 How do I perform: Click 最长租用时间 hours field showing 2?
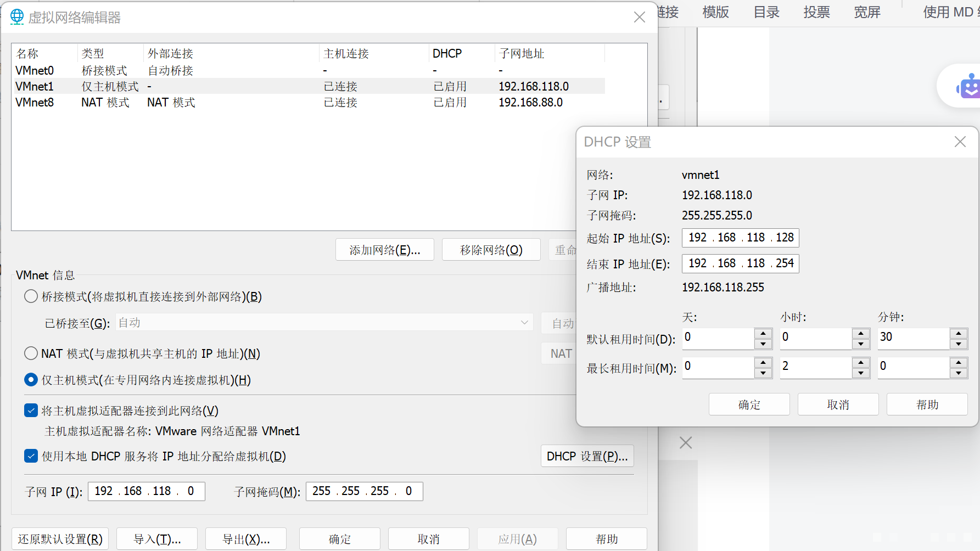tap(816, 368)
